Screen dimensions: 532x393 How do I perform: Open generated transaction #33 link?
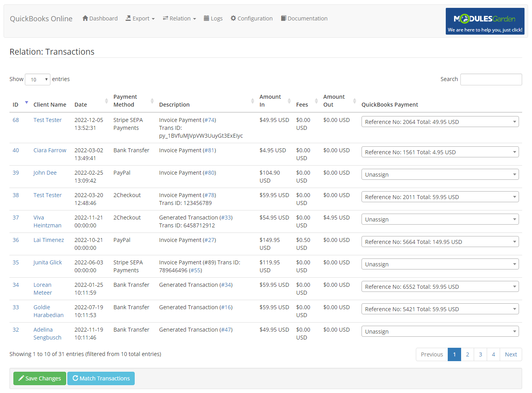[x=226, y=218]
